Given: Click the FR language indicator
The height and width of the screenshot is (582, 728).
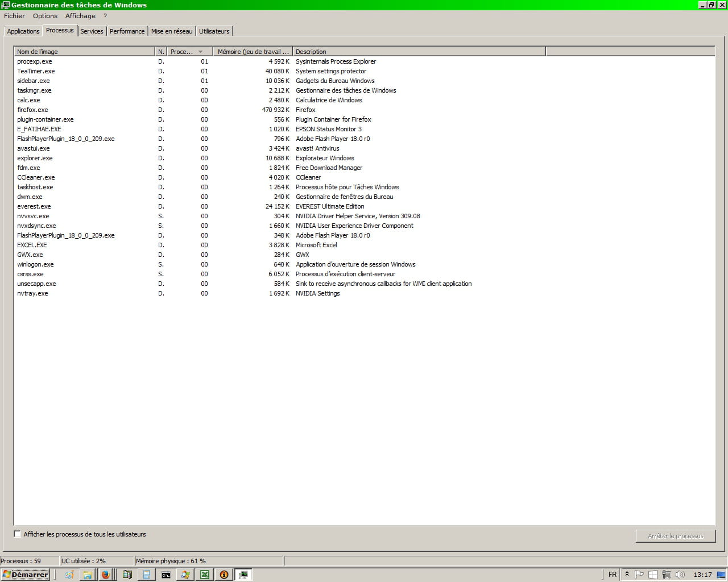Looking at the screenshot, I should [x=613, y=575].
